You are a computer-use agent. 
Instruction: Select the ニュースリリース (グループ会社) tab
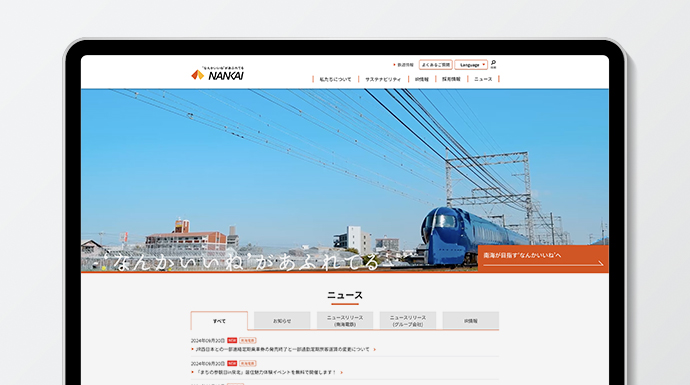click(x=408, y=321)
